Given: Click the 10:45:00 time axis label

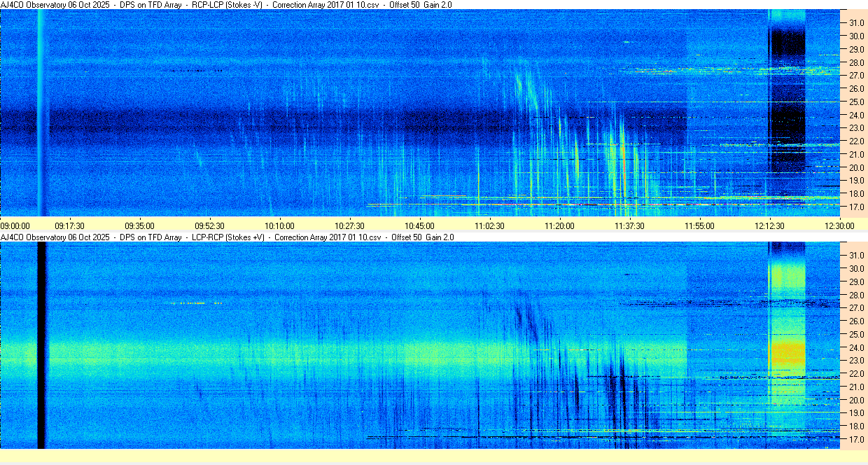Looking at the screenshot, I should (420, 226).
